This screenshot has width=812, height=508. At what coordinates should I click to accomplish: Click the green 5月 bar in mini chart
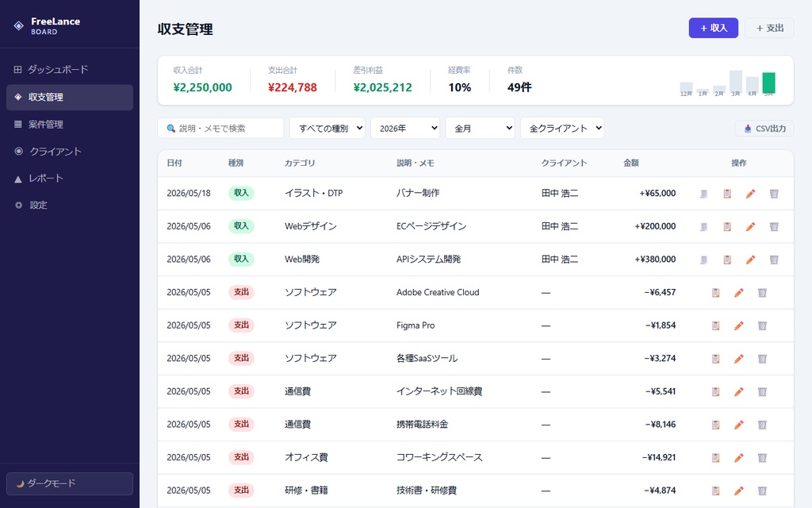click(769, 83)
